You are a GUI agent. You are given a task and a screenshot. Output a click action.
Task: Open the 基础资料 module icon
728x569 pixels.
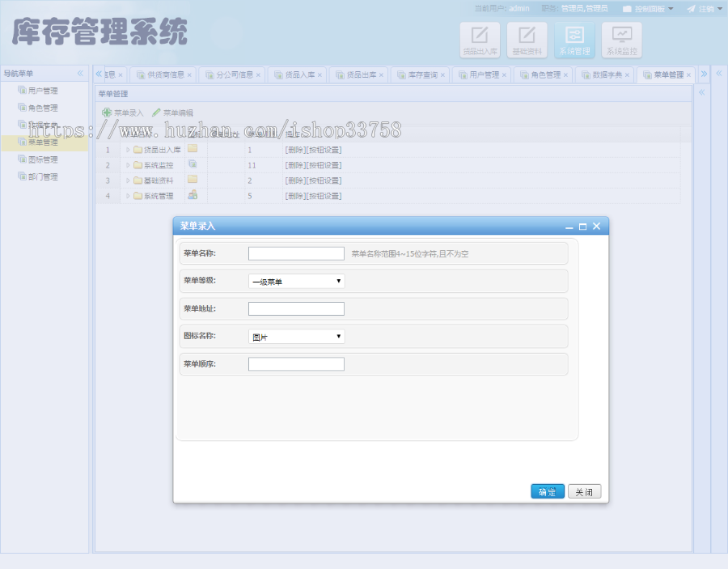click(527, 38)
